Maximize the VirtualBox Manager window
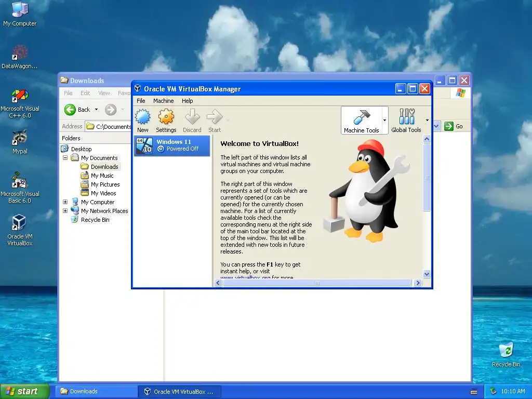This screenshot has width=532, height=399. tap(413, 89)
